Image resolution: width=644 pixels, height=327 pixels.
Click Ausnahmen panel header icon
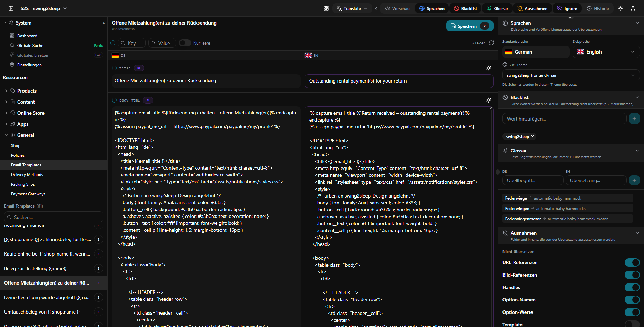(x=505, y=233)
